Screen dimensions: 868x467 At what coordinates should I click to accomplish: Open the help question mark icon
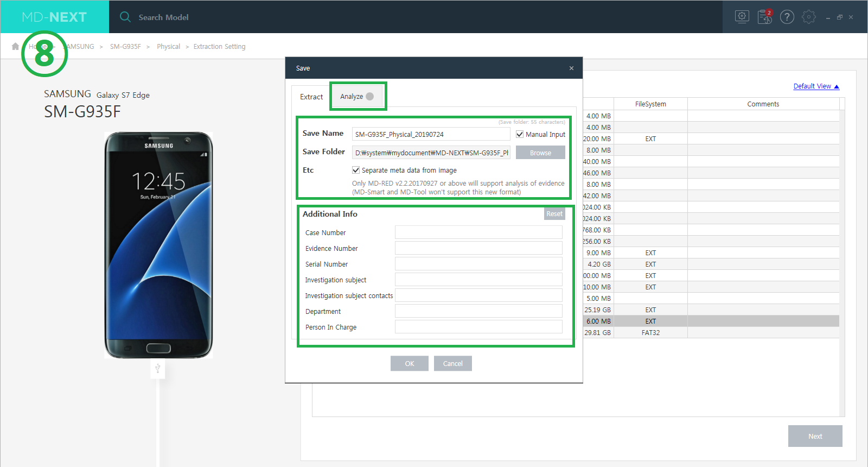coord(787,17)
